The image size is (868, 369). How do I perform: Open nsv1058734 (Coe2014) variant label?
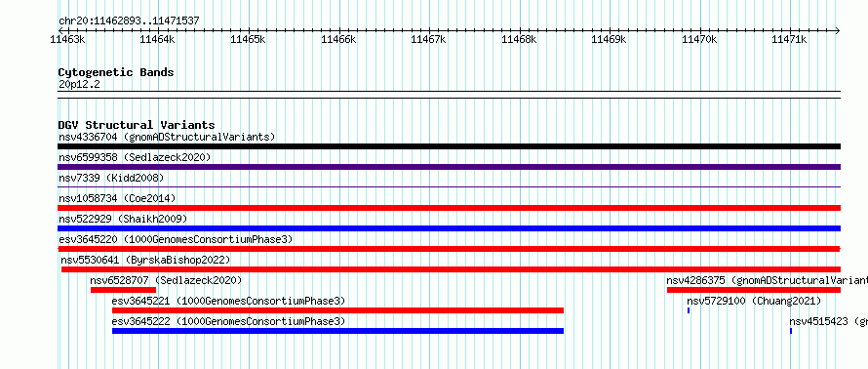(x=117, y=198)
